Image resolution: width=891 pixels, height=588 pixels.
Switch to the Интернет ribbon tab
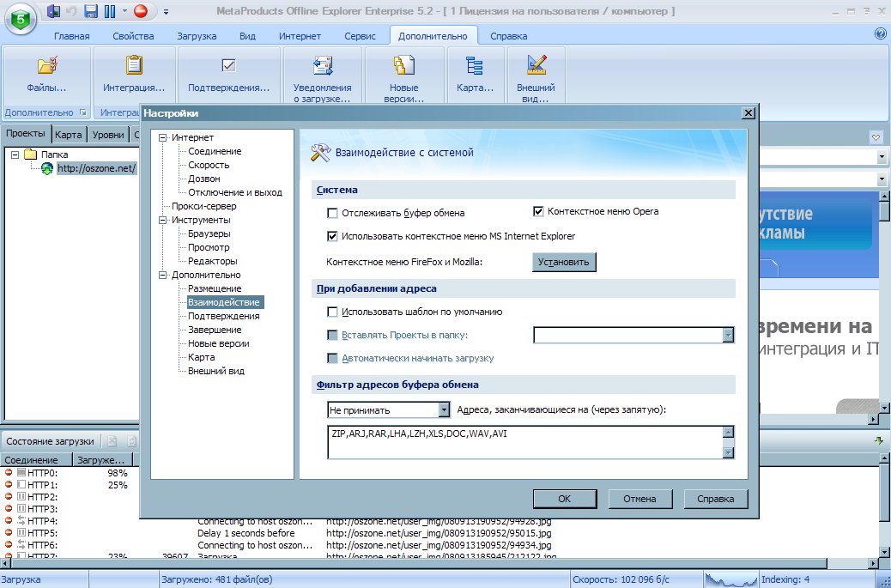coord(300,36)
